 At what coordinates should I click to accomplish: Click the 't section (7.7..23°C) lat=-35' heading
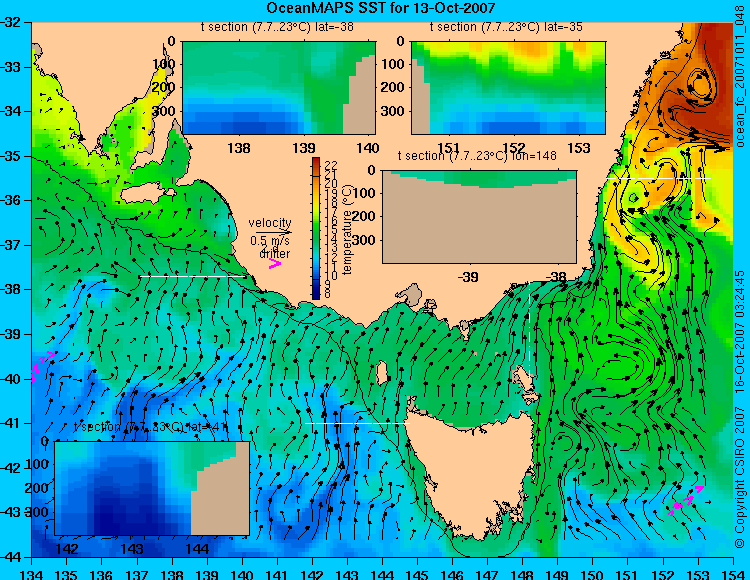pos(506,27)
